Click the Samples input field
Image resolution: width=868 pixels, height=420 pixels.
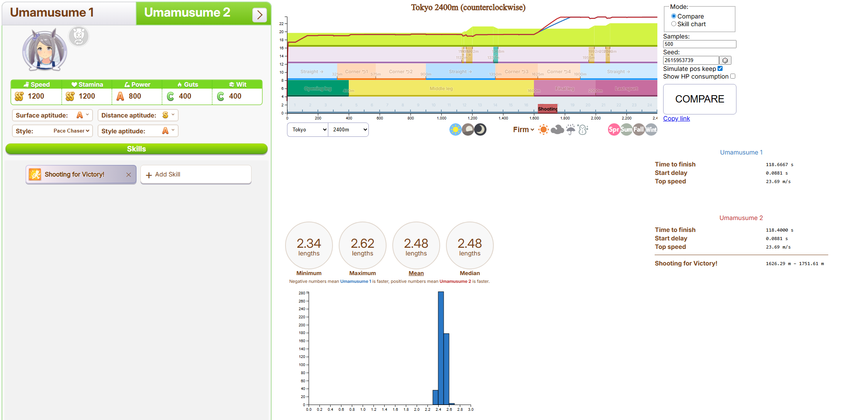click(x=699, y=44)
